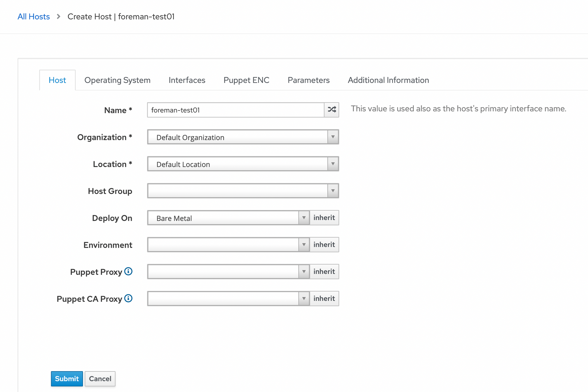The height and width of the screenshot is (392, 588).
Task: Click breadcrumb chevron after All Hosts
Action: pyautogui.click(x=59, y=16)
